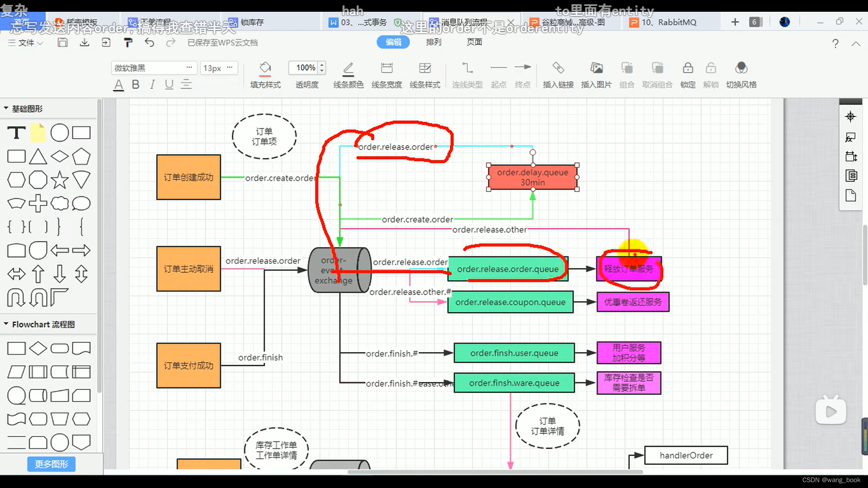Switch to the 编辑 edit tab
The height and width of the screenshot is (488, 868).
click(393, 42)
